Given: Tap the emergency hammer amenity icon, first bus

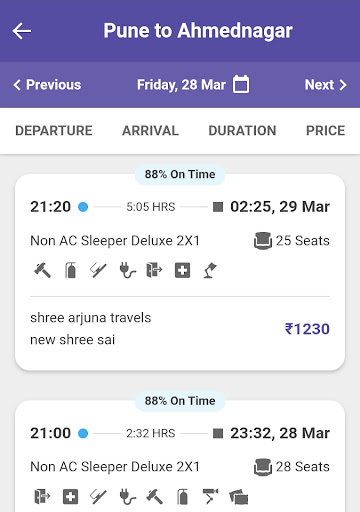Looking at the screenshot, I should pos(43,270).
